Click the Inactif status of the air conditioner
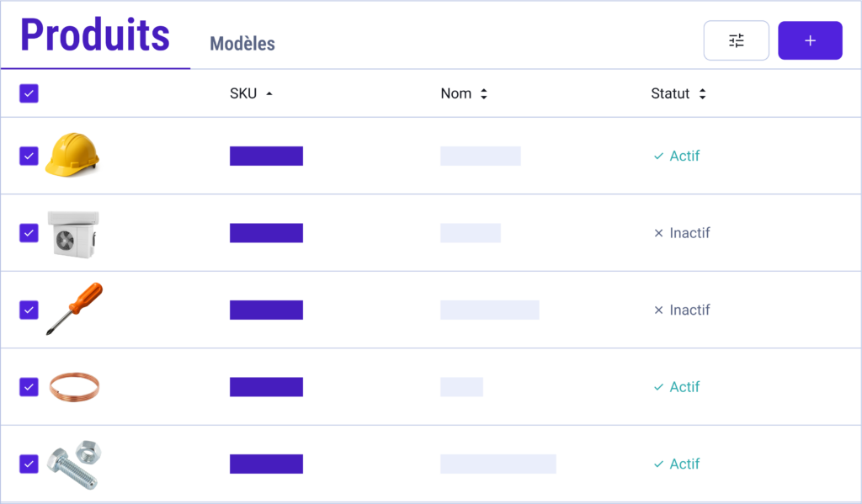862x504 pixels. click(682, 233)
